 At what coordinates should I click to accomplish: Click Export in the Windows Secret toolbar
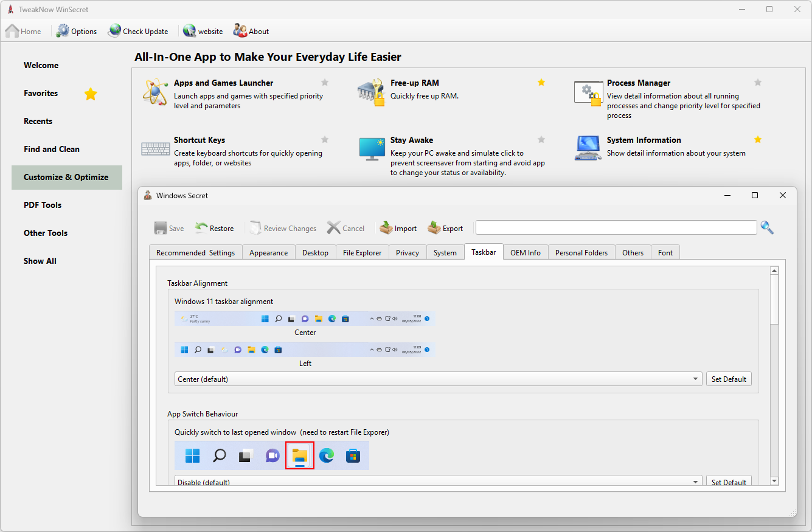coord(445,228)
